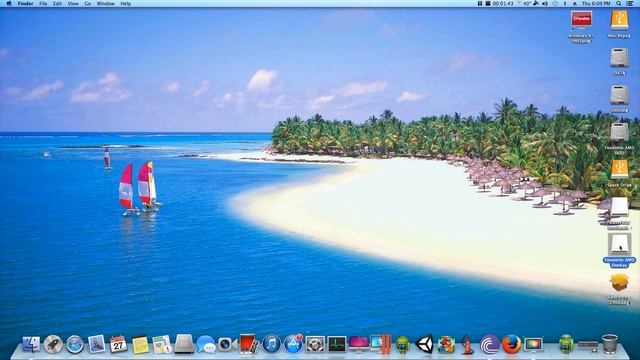This screenshot has width=640, height=360.
Task: Open Launchpad rocket icon in Dock
Action: coord(53,344)
